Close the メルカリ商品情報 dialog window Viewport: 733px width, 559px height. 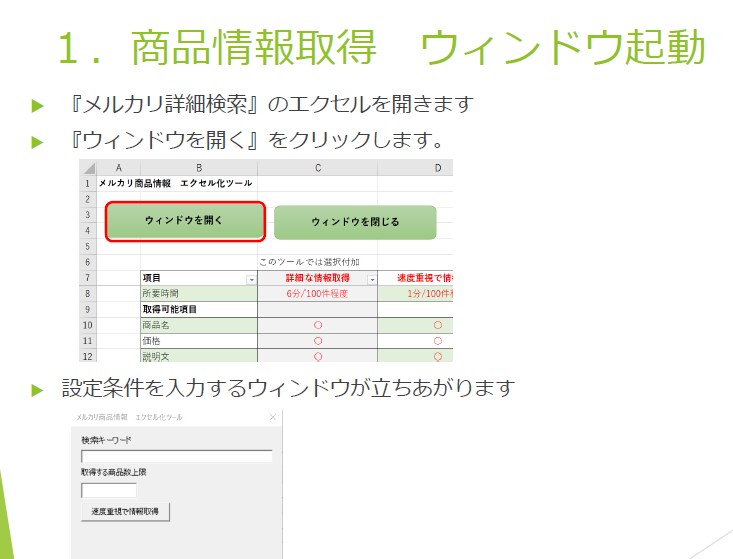point(273,417)
